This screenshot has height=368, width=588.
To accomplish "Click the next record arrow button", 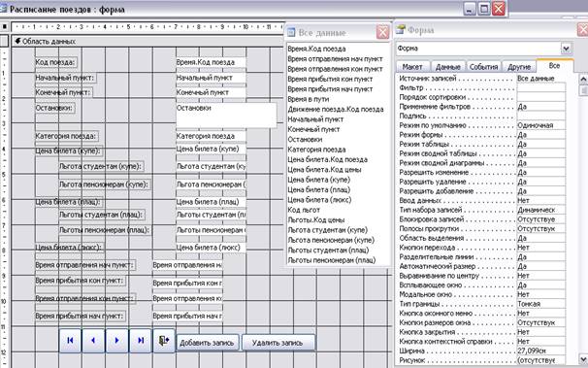I will tap(116, 341).
